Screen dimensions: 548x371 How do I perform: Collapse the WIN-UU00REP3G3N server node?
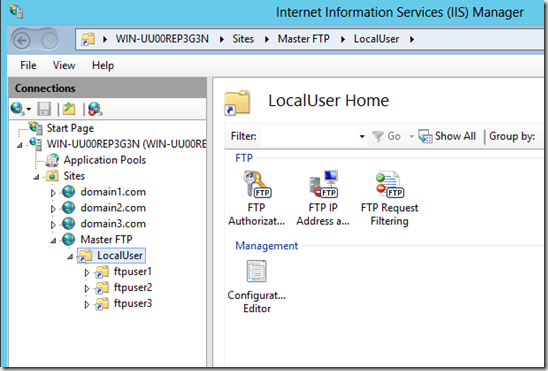[x=20, y=145]
